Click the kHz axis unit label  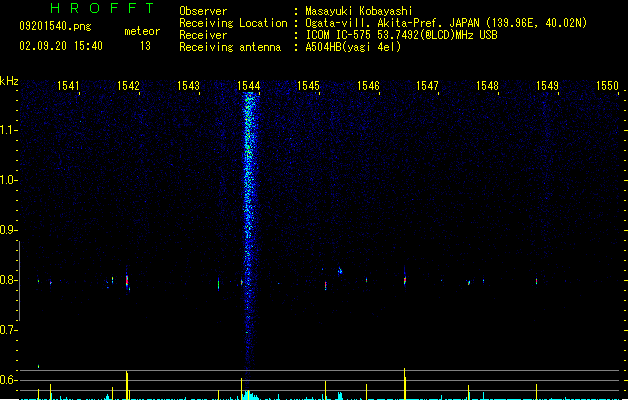(9, 81)
